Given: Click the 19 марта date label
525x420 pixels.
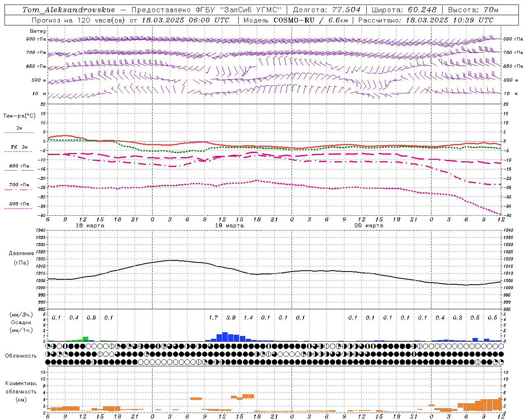Looking at the screenshot, I should (230, 226).
